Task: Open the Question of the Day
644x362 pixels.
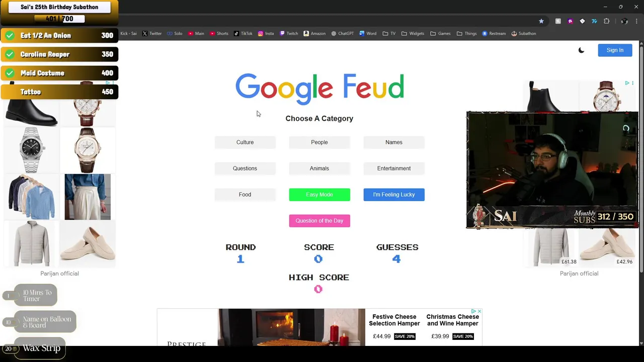Action: click(319, 221)
